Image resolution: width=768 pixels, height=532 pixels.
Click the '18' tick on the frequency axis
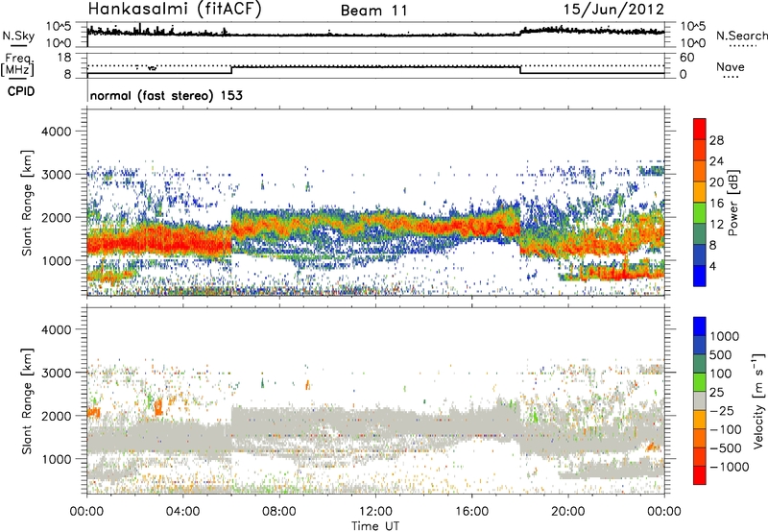[x=64, y=57]
